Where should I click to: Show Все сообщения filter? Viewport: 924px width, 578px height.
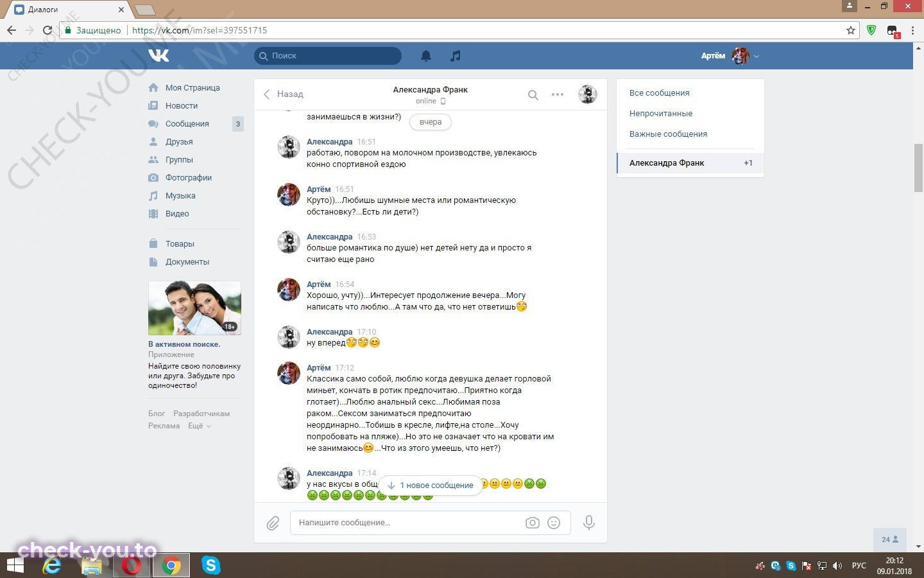[x=659, y=93]
